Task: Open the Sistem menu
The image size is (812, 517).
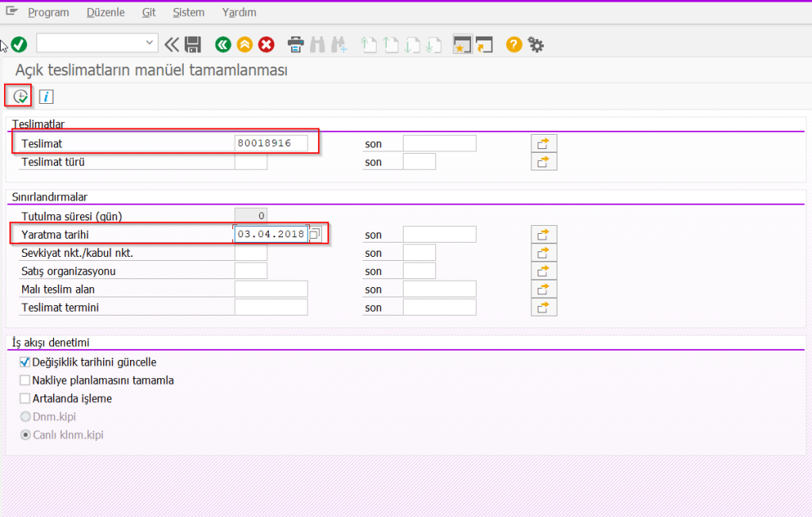Action: pyautogui.click(x=189, y=13)
